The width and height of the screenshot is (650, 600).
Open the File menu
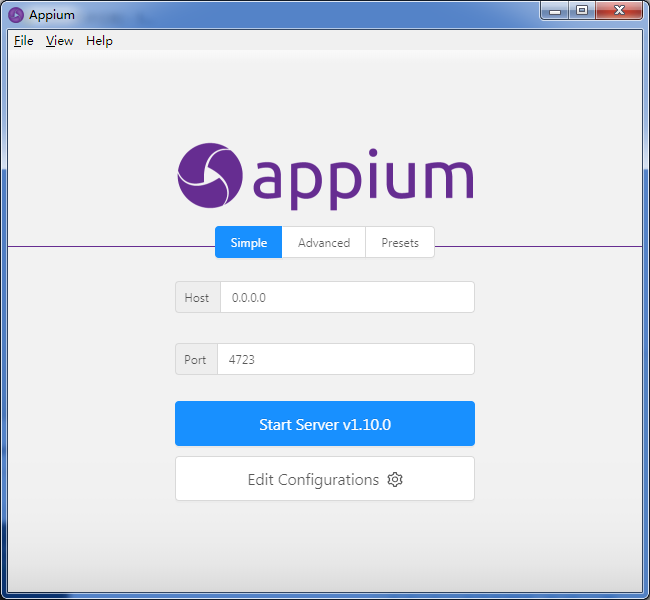[x=23, y=41]
